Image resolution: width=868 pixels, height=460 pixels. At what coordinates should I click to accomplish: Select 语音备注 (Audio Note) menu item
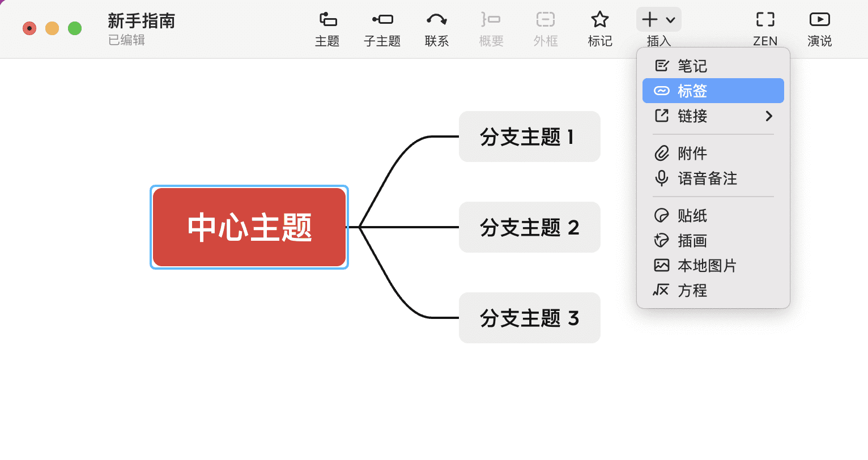(x=713, y=178)
